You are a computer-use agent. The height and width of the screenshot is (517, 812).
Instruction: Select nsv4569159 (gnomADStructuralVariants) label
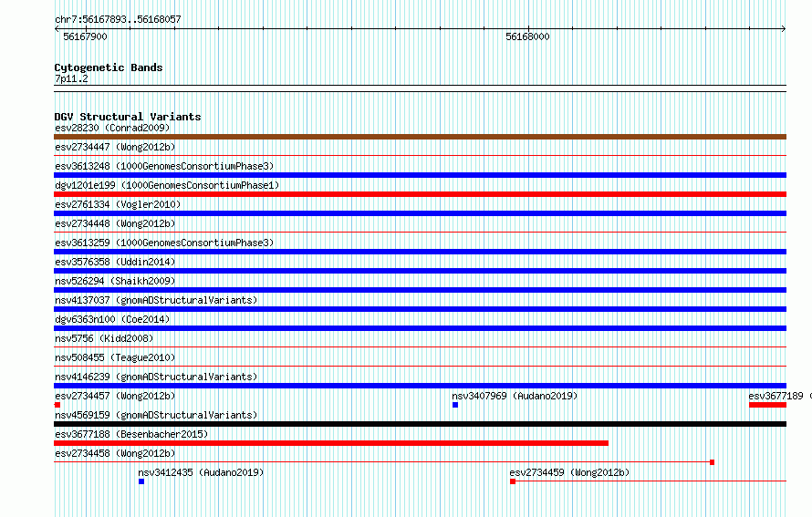click(156, 415)
